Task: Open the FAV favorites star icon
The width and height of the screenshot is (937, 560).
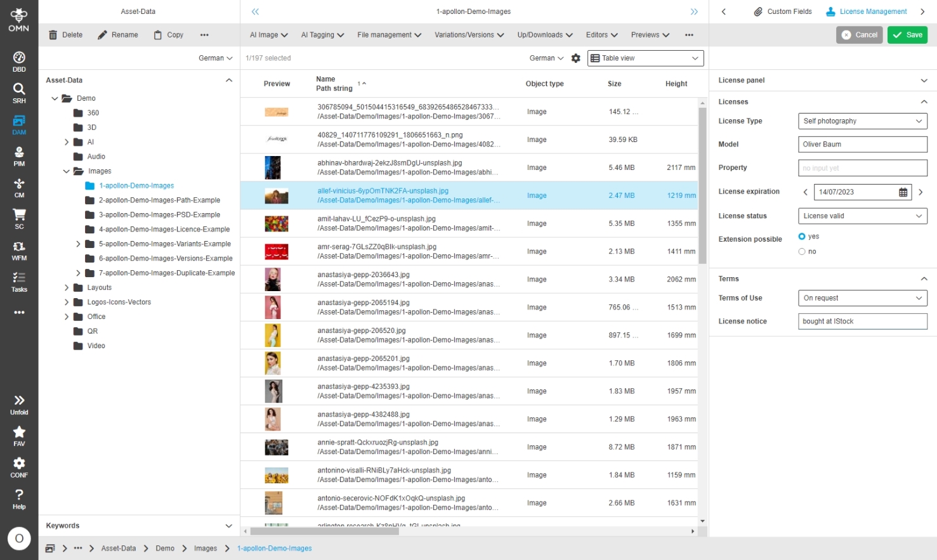Action: coord(19,435)
